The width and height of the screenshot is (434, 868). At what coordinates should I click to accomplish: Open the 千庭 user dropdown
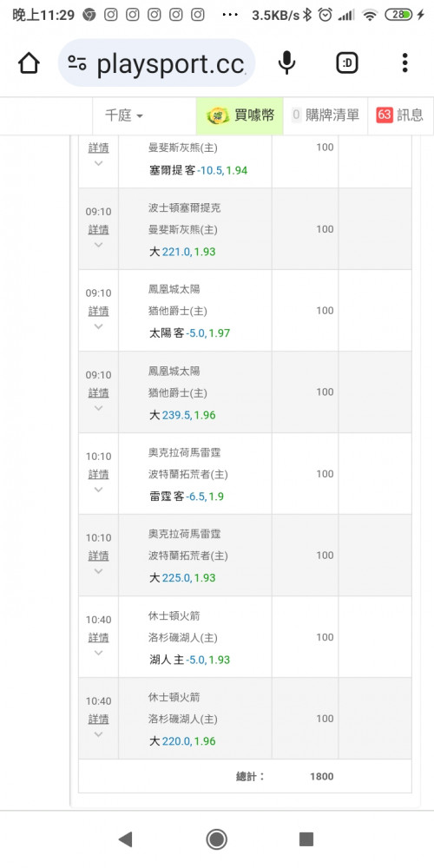(124, 115)
